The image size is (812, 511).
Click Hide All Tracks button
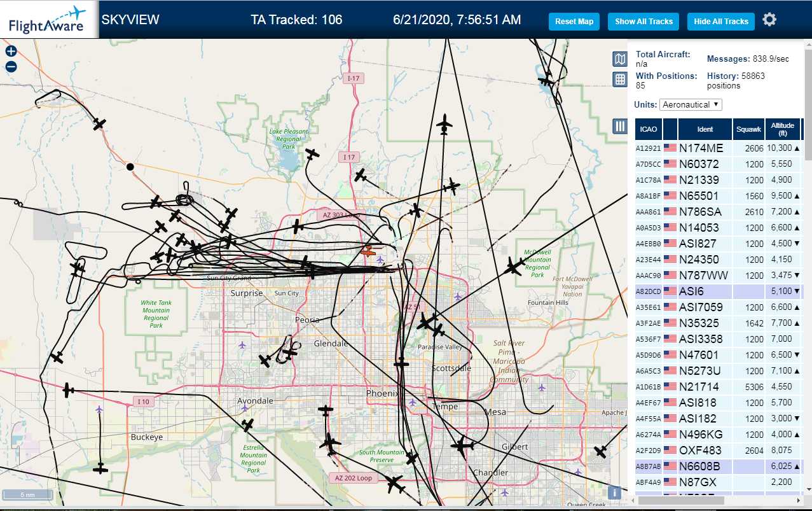(721, 22)
